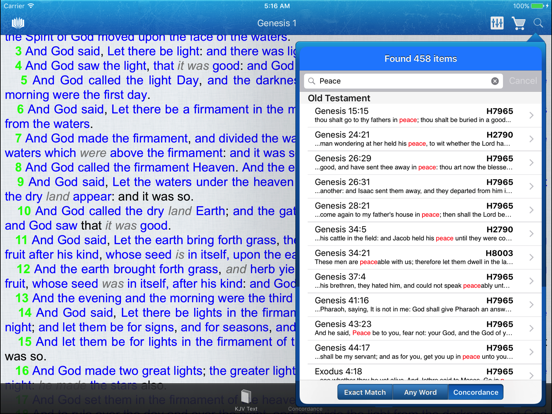Open the library icon in the top bar

pyautogui.click(x=18, y=23)
